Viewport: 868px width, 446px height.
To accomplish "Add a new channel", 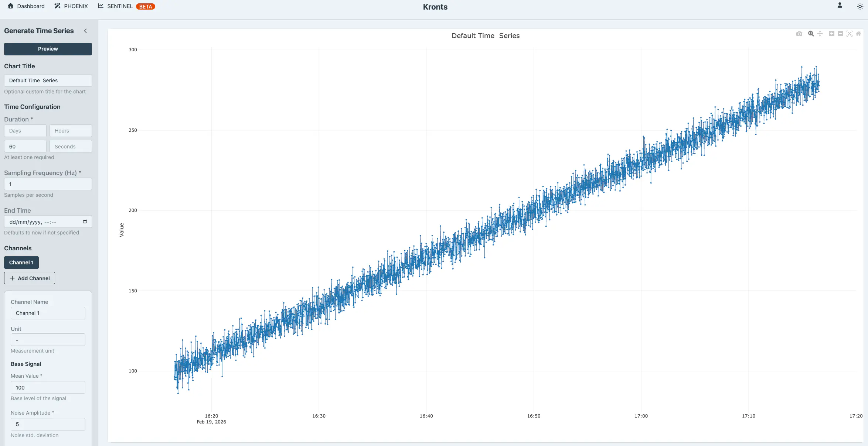I will 29,278.
